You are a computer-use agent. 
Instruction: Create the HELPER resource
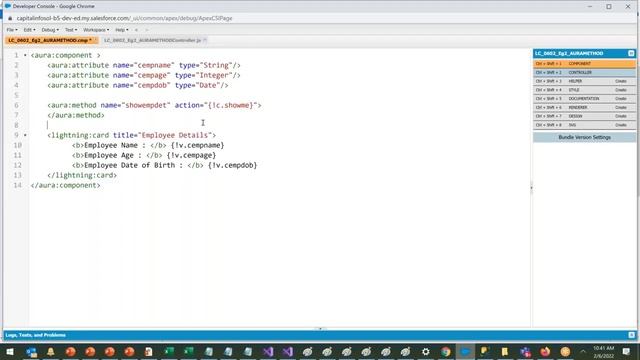coord(621,81)
